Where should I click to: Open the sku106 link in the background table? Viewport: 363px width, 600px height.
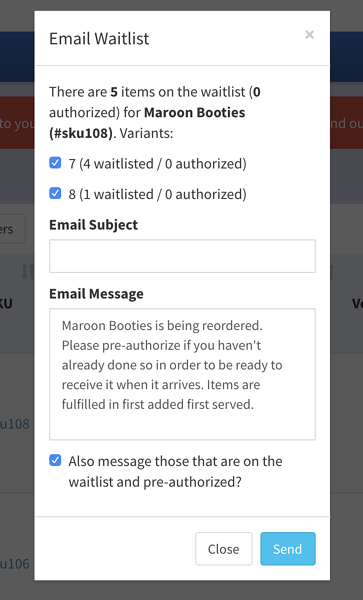tap(15, 563)
